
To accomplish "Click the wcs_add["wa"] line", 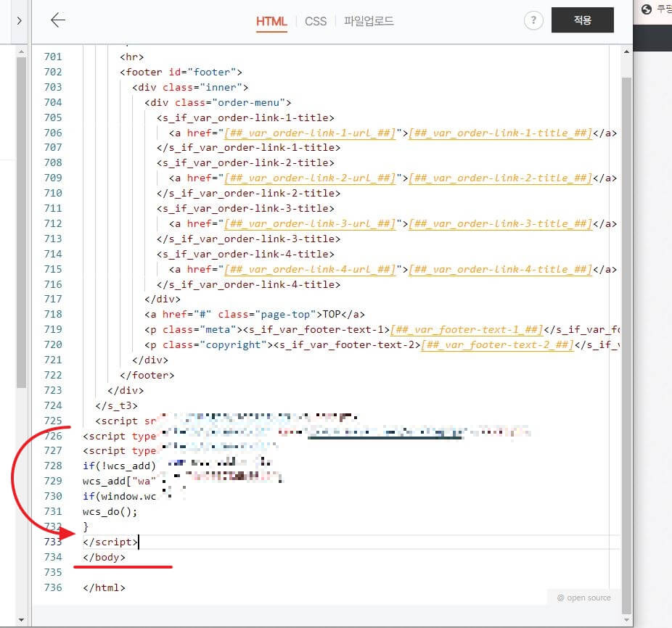I will pos(120,481).
